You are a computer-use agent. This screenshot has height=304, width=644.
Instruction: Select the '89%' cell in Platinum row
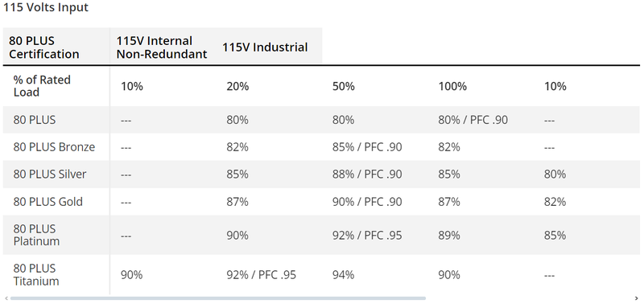[449, 236]
